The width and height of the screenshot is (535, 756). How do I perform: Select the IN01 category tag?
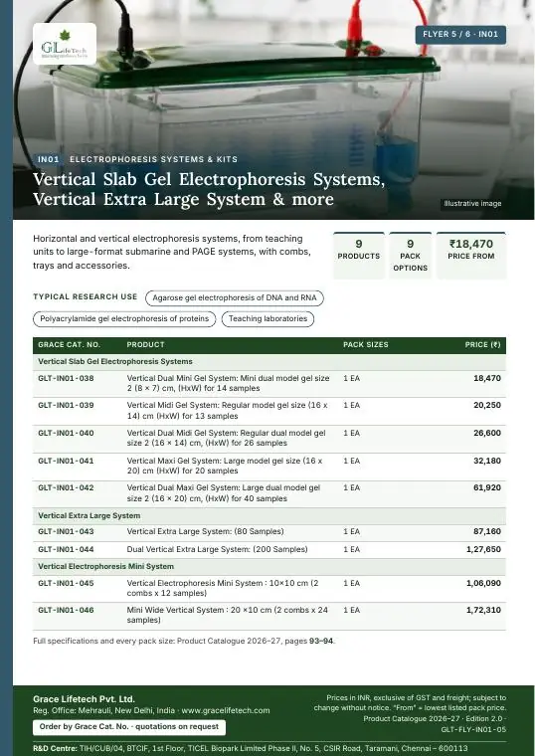(x=49, y=159)
